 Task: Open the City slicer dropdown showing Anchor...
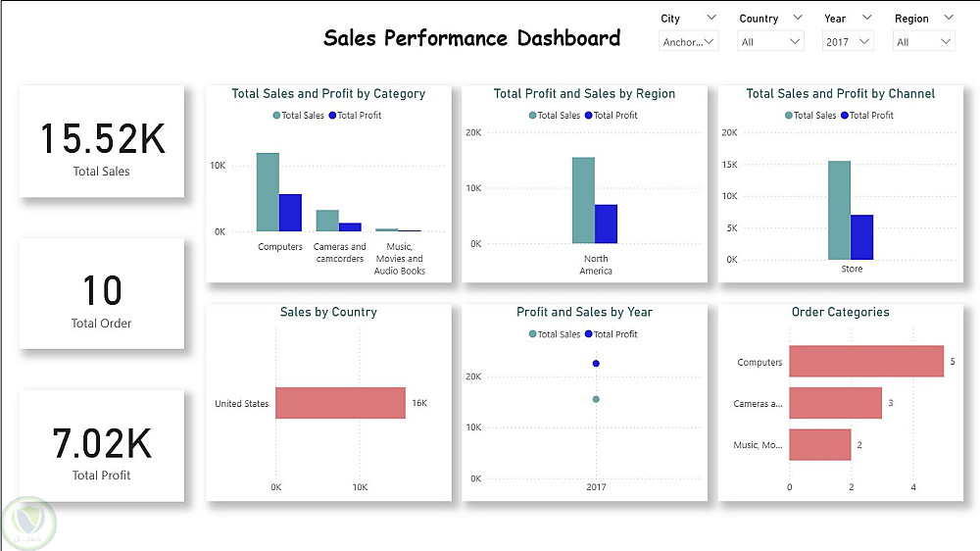point(689,41)
